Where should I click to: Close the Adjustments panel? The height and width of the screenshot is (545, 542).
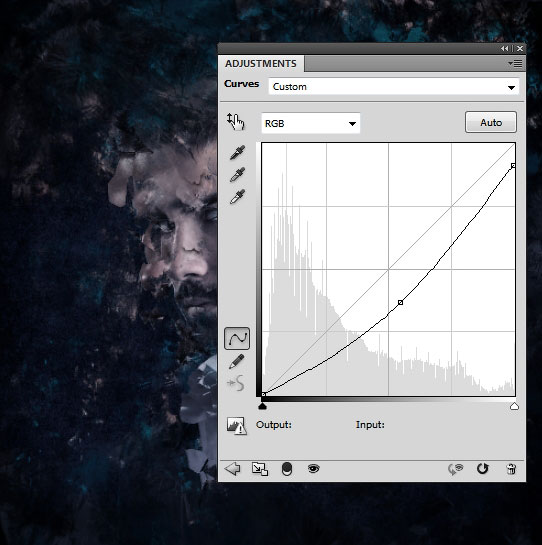(x=520, y=49)
